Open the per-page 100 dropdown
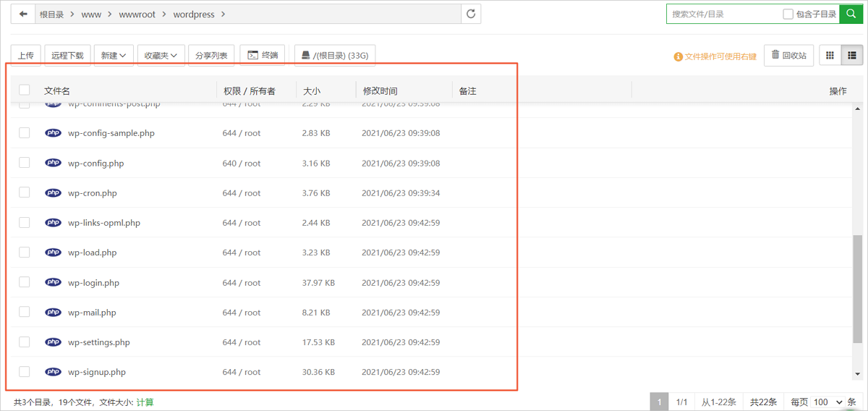The image size is (868, 411). coord(828,402)
